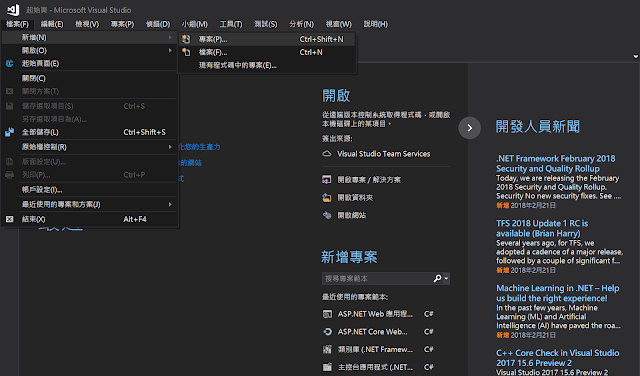This screenshot has width=640, height=376.
Task: Open the 專案(P) menu in menu bar
Action: pyautogui.click(x=122, y=24)
